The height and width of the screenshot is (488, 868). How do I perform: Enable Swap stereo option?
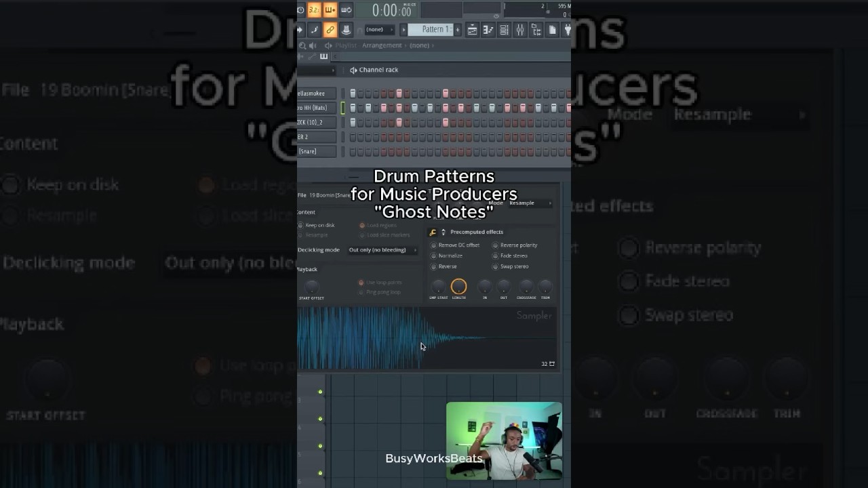[495, 266]
